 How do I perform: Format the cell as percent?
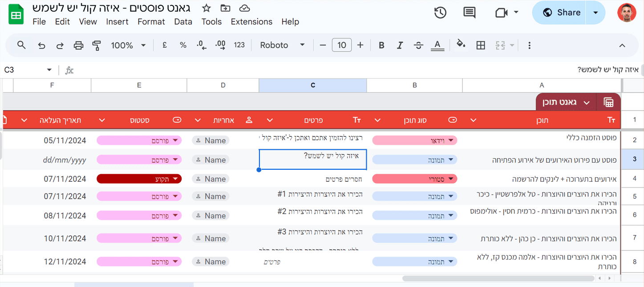click(x=183, y=45)
